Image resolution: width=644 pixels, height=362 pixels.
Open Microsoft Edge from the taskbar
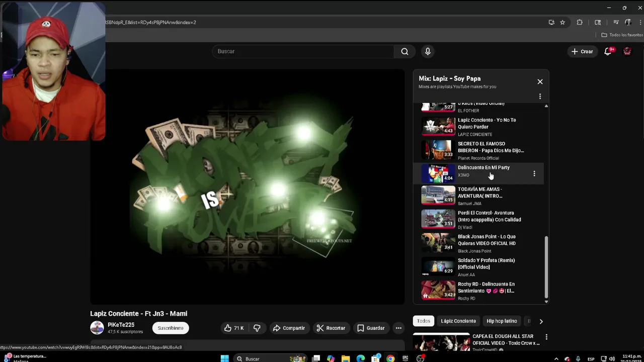pos(361,358)
